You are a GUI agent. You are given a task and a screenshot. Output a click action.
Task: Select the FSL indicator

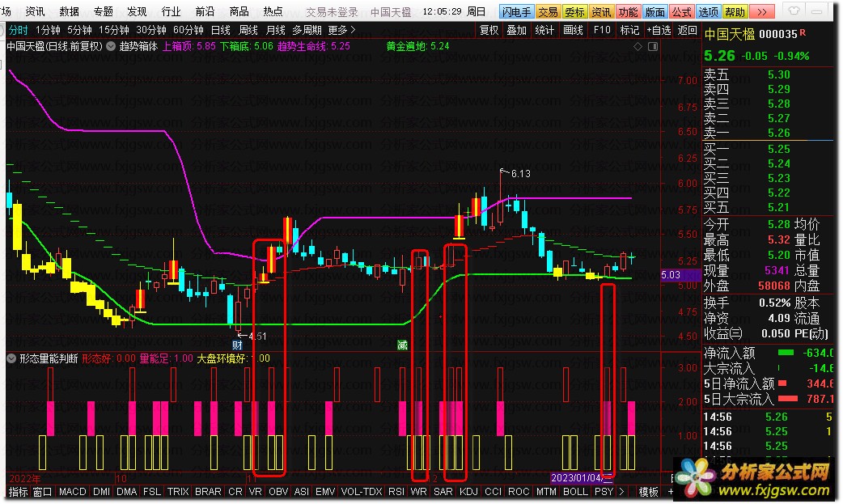click(x=152, y=492)
